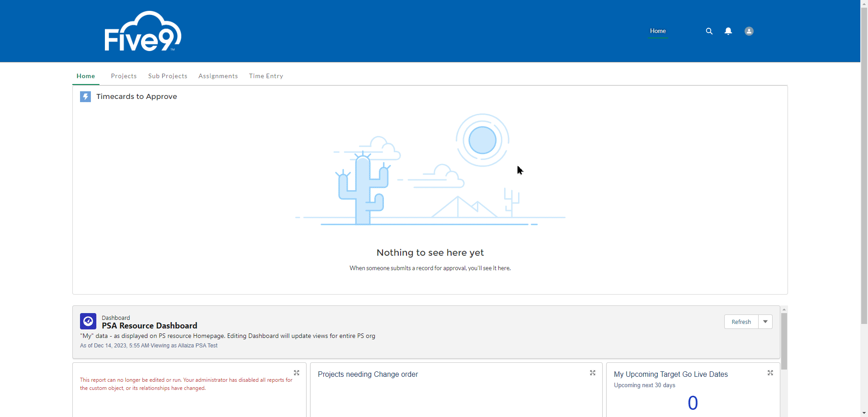
Task: Open the Assignments tab
Action: pos(218,76)
